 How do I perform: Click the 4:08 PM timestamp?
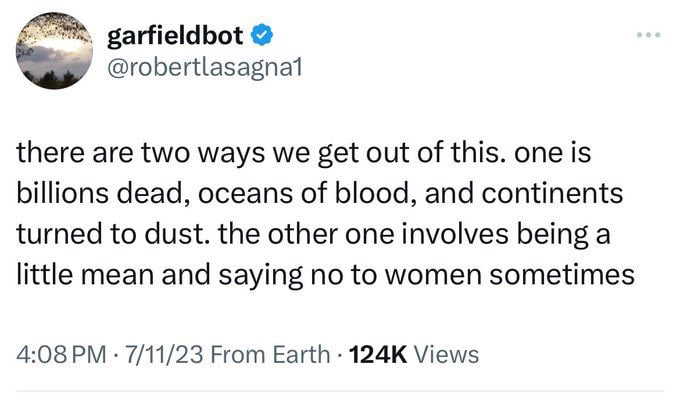coord(61,354)
